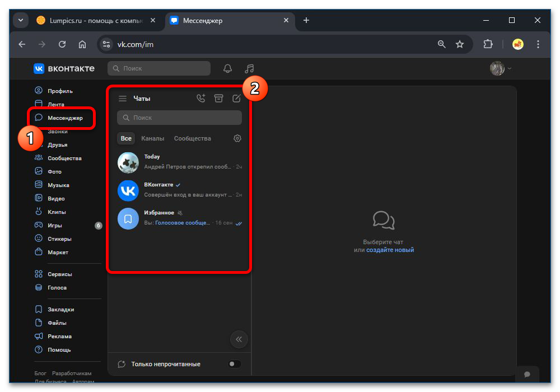Click the Games badge showing 6
Screen dimensions: 560x392
pos(98,225)
